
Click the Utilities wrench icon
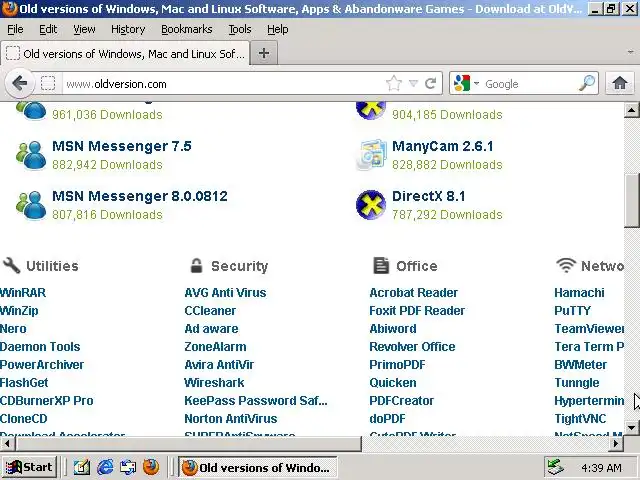pyautogui.click(x=11, y=265)
